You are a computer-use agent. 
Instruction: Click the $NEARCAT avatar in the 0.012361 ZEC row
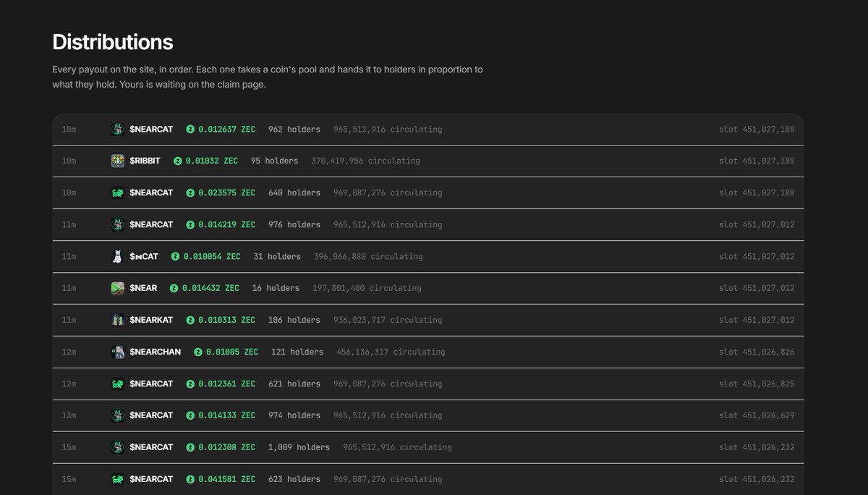click(118, 384)
